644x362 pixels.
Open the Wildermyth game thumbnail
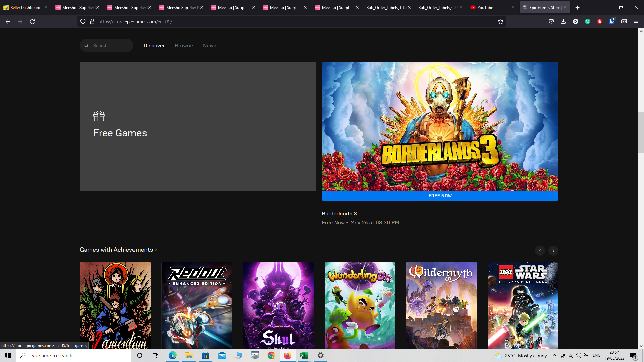(x=441, y=305)
